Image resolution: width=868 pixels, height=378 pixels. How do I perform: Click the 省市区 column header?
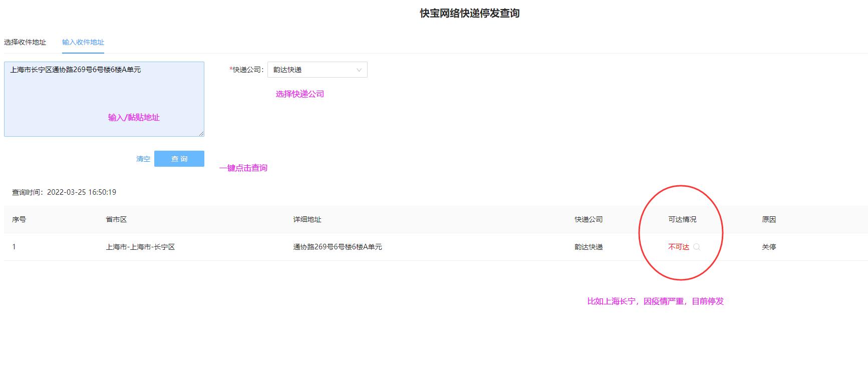point(116,219)
